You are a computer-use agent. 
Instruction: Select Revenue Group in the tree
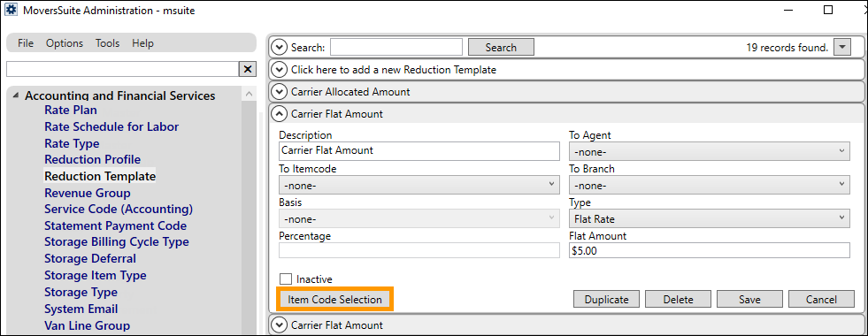(88, 193)
